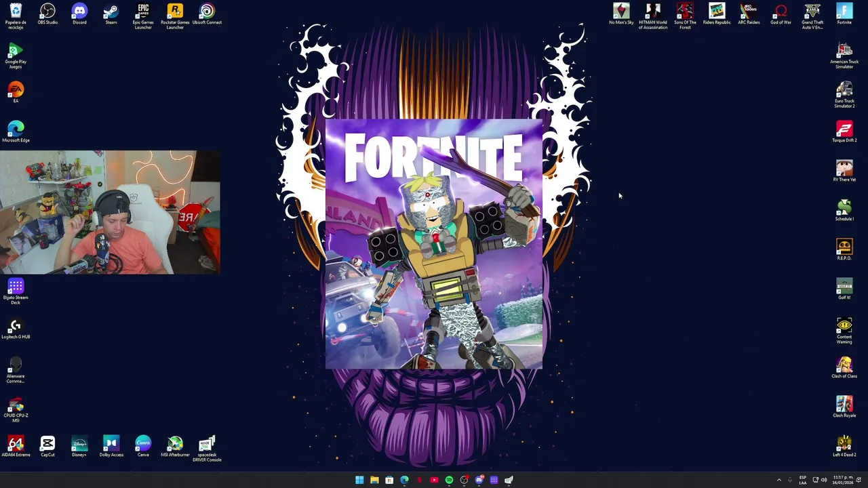Open Elgato Stream Deck desktop icon
Viewport: 868px width, 488px height.
click(x=16, y=291)
